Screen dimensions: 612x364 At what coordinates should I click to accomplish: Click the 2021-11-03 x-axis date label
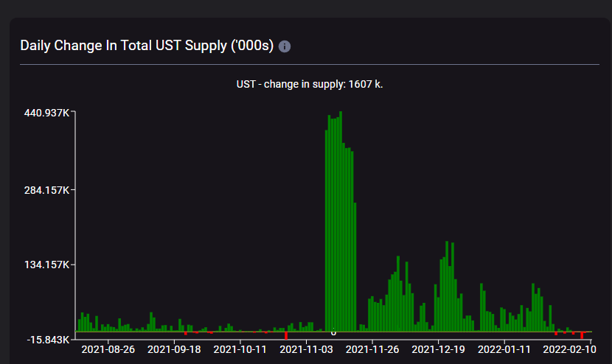coord(307,349)
